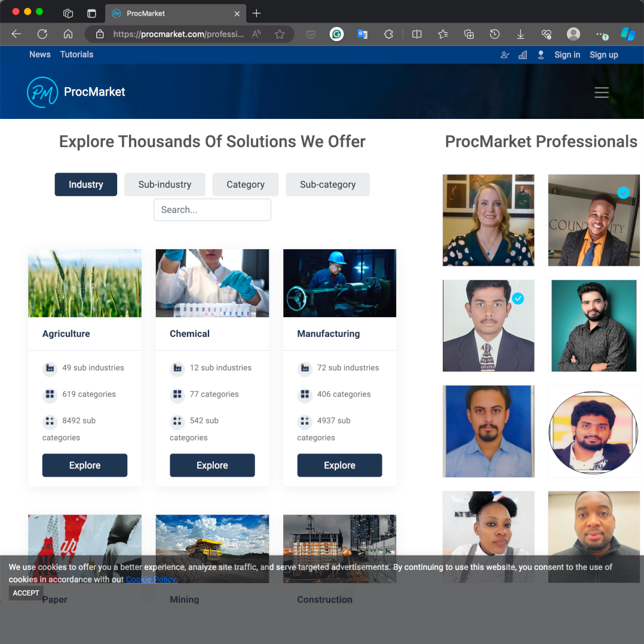Switch to the Sub-industry tab

click(165, 185)
